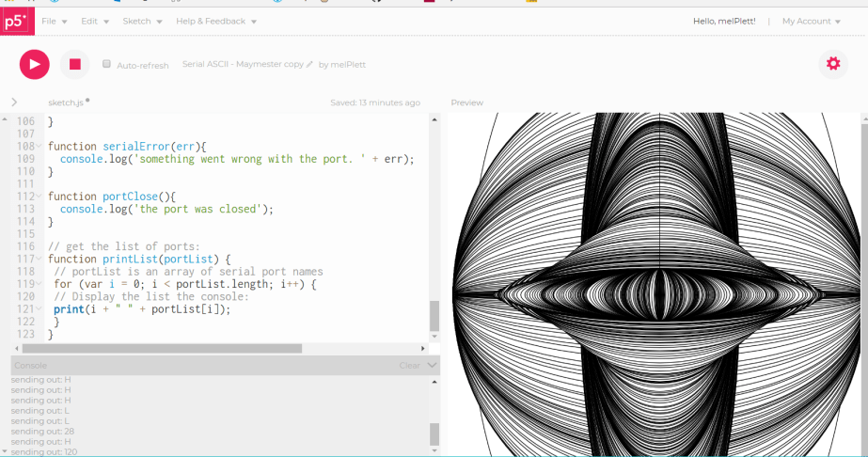Fold the portClose function at line 112

39,197
